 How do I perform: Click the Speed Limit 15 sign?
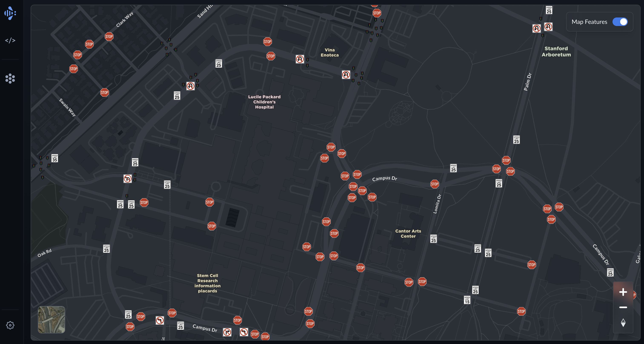467,300
